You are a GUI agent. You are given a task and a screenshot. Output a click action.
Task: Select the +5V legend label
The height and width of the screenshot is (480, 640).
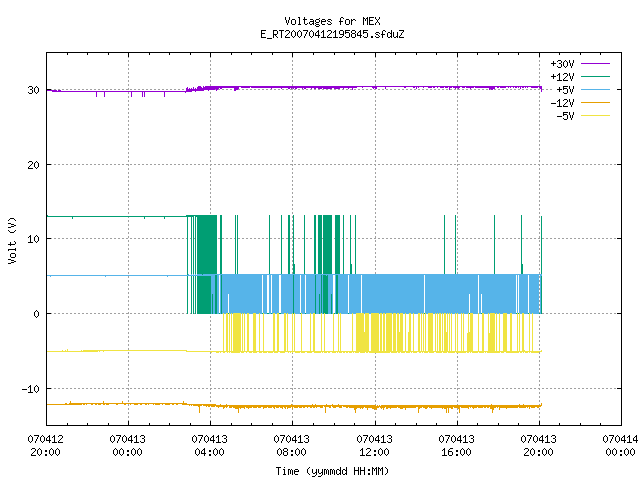pos(565,90)
